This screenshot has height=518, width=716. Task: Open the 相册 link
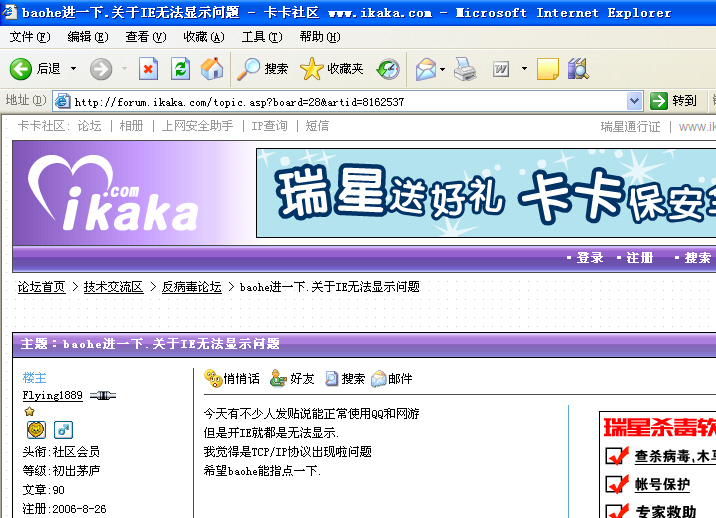pos(132,126)
